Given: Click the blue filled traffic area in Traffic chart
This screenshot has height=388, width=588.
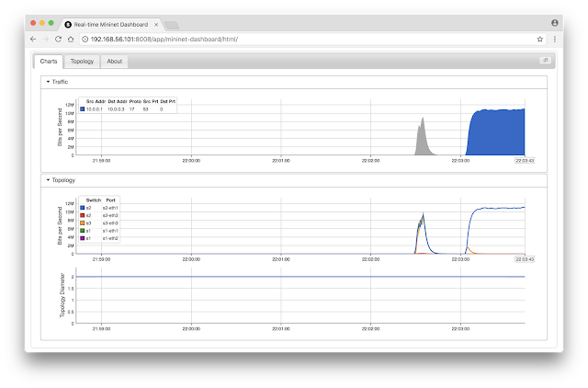Looking at the screenshot, I should [497, 133].
